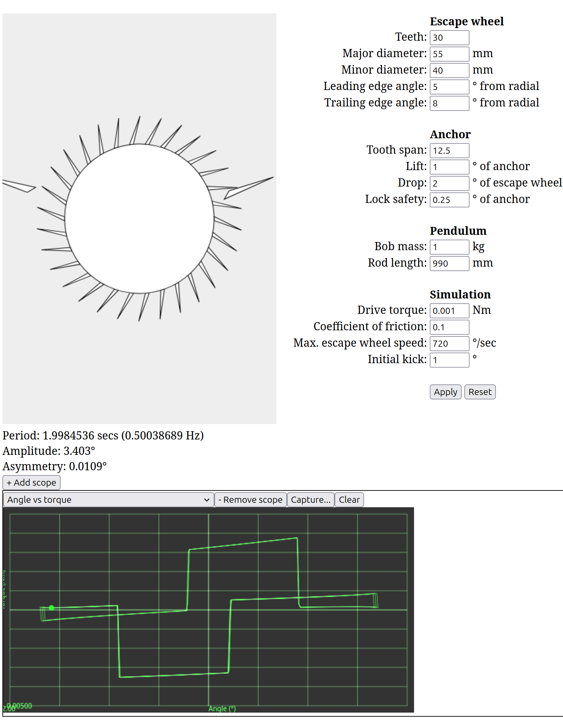
Task: Clear the scope trace
Action: (349, 500)
